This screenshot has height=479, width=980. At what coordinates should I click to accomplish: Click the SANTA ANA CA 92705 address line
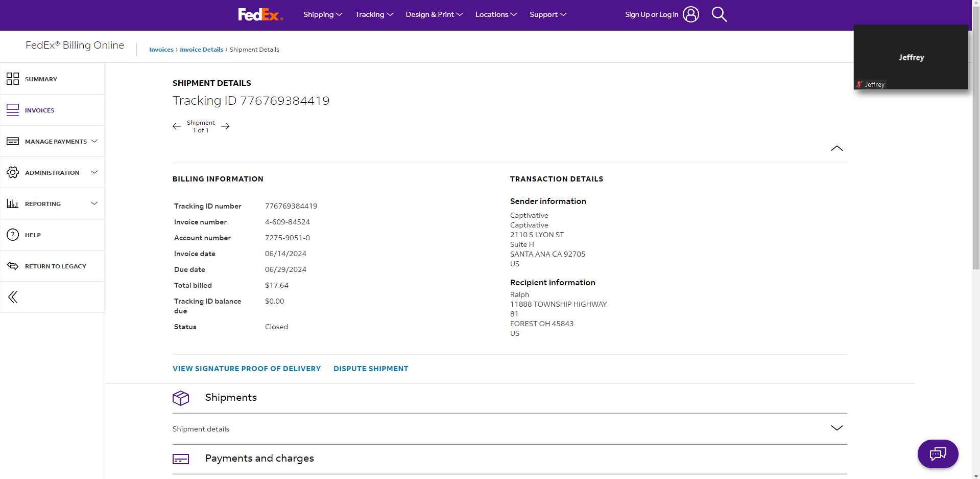[x=547, y=254]
